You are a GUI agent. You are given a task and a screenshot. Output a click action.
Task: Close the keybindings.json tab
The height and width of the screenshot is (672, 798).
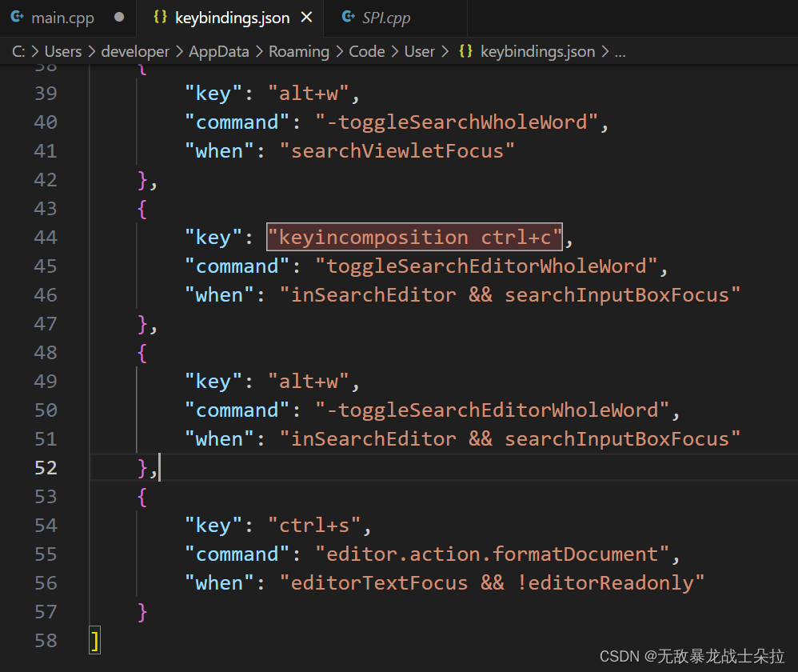point(306,18)
